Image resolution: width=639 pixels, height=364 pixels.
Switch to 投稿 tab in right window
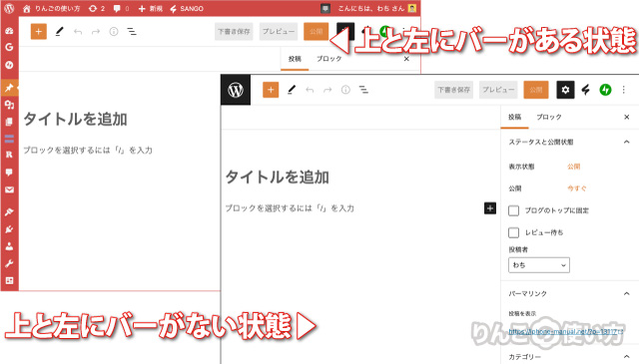point(514,117)
